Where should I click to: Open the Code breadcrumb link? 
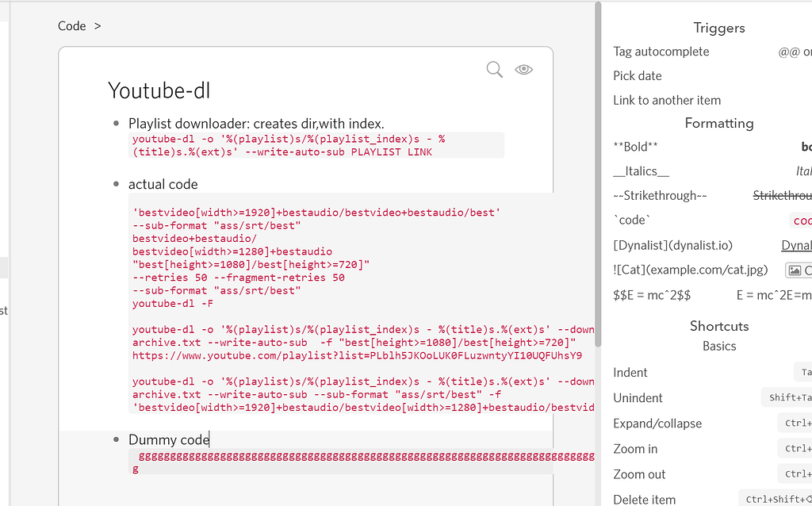pyautogui.click(x=72, y=26)
